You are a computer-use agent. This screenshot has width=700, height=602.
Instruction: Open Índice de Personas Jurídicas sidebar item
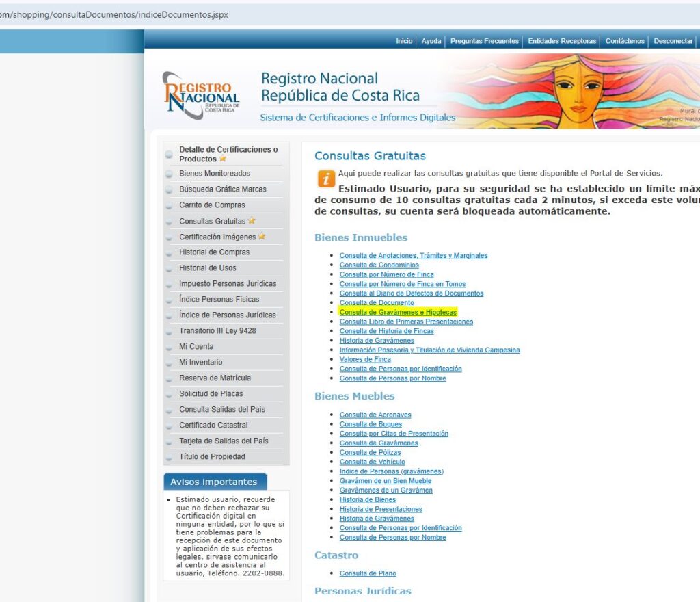[228, 315]
